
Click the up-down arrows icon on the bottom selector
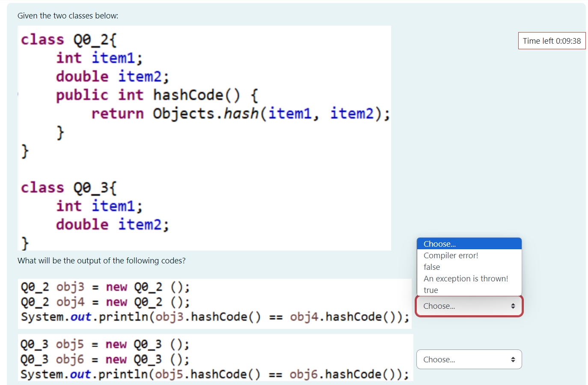click(x=513, y=359)
